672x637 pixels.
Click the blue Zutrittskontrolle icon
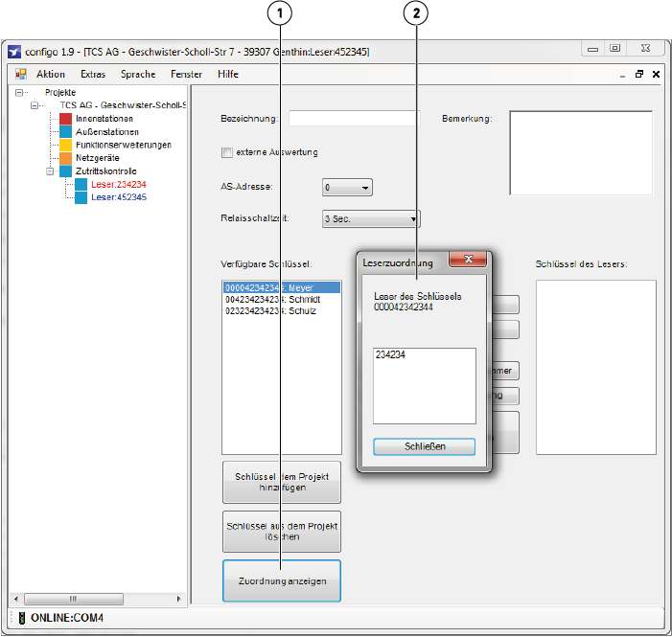[x=66, y=171]
